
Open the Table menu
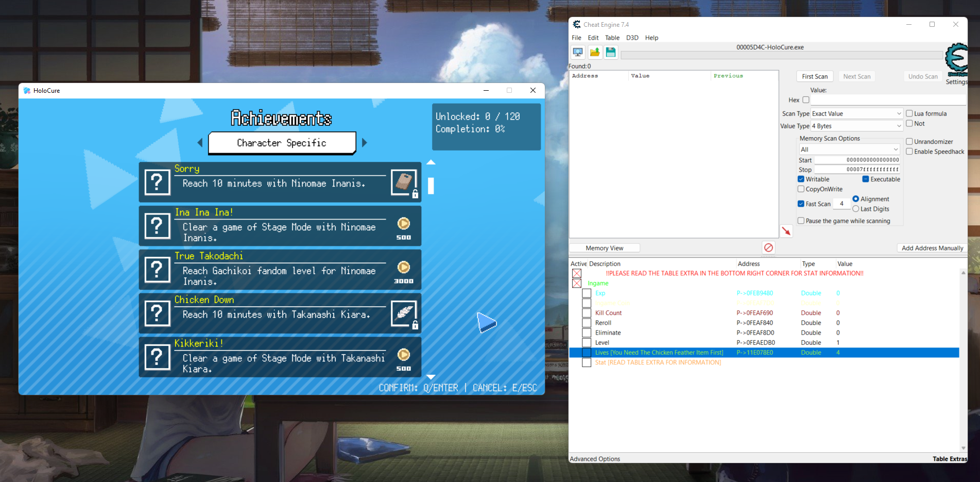click(612, 38)
